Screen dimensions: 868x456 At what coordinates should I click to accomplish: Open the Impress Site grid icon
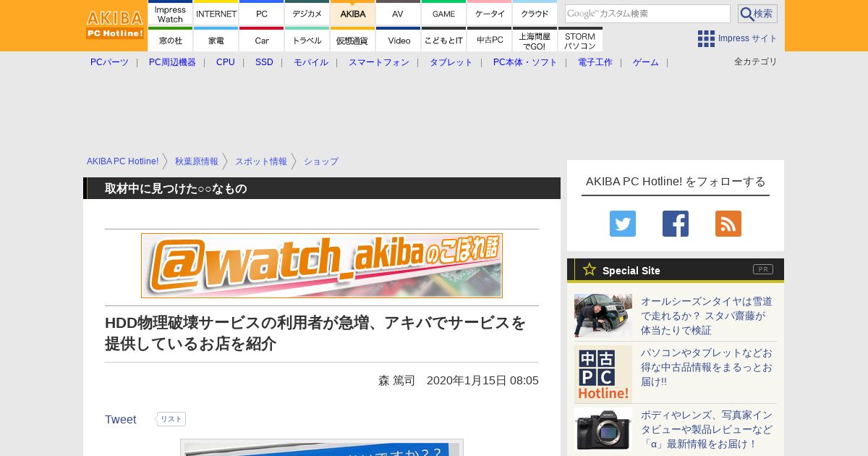point(706,38)
